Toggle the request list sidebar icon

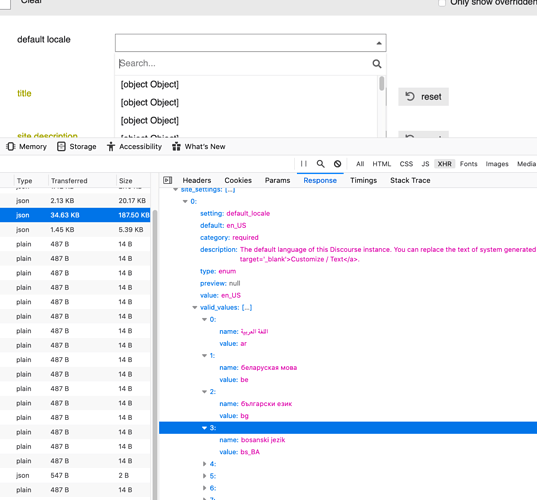click(x=167, y=180)
